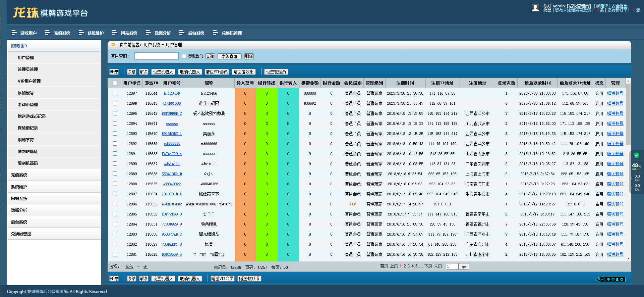
Task: Expand the 后台系统 sidebar section
Action: pos(54,222)
